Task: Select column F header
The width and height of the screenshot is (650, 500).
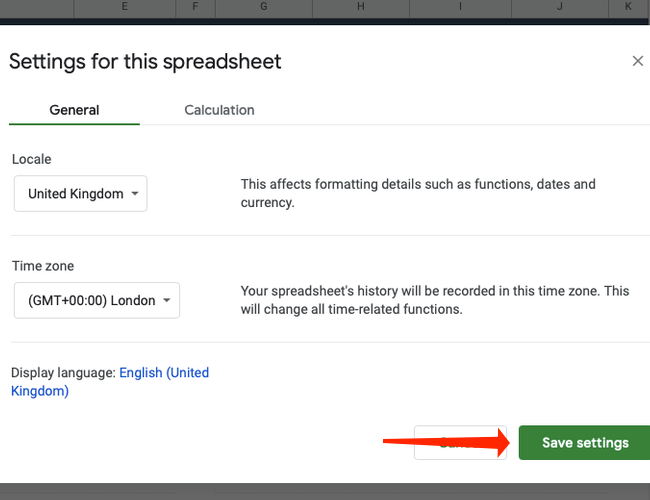Action: click(195, 7)
